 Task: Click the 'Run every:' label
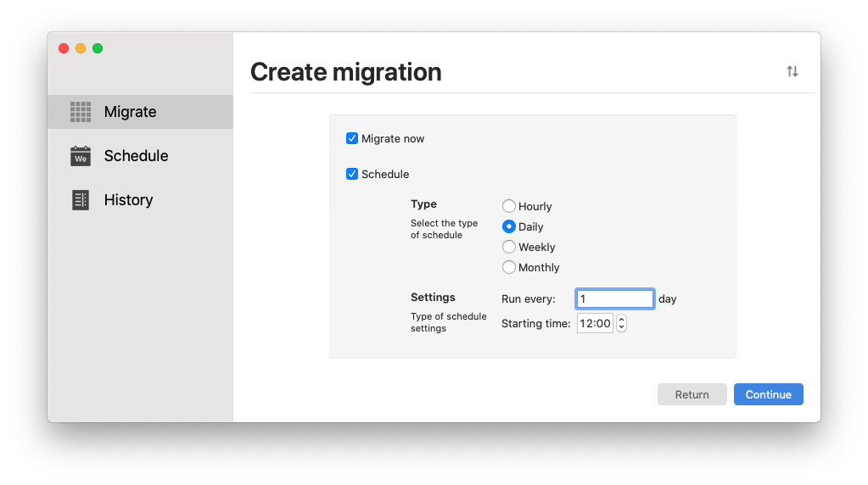point(528,299)
